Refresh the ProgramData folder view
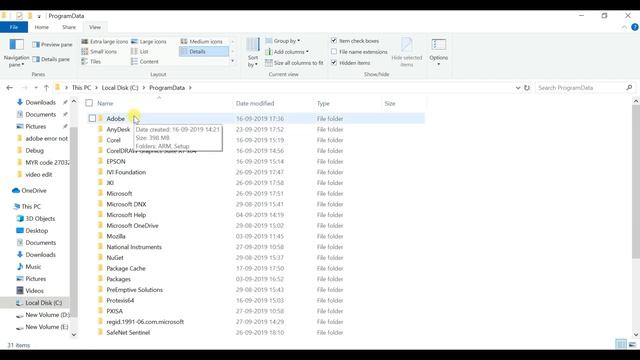Screen dimensions: 640x360 tap(527, 88)
